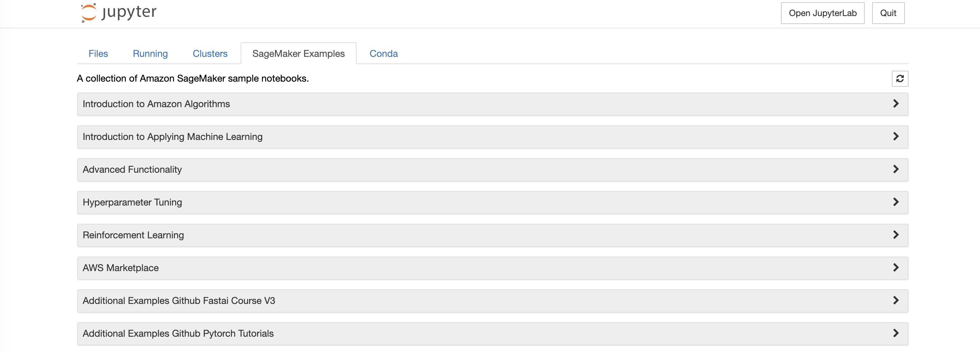The image size is (980, 352).
Task: Click chevron arrow for Introduction to Applying Machine Learning
Action: pyautogui.click(x=895, y=137)
